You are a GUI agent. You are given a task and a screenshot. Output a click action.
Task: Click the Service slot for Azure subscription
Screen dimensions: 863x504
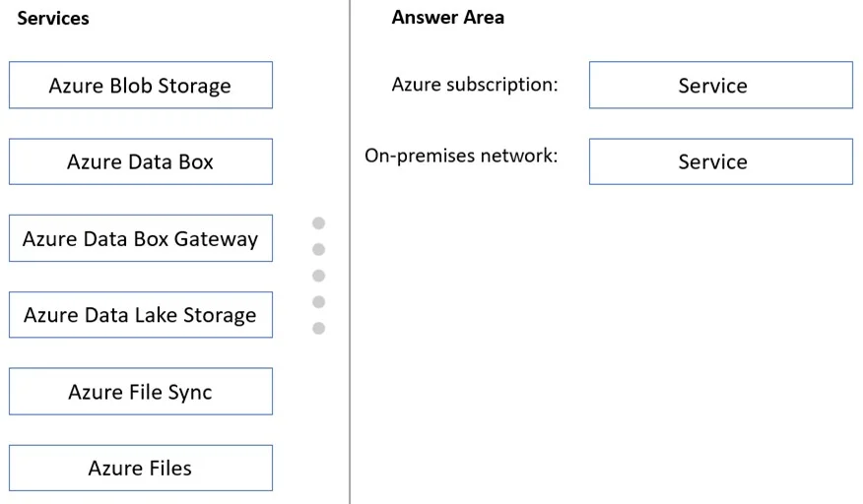[x=721, y=85]
